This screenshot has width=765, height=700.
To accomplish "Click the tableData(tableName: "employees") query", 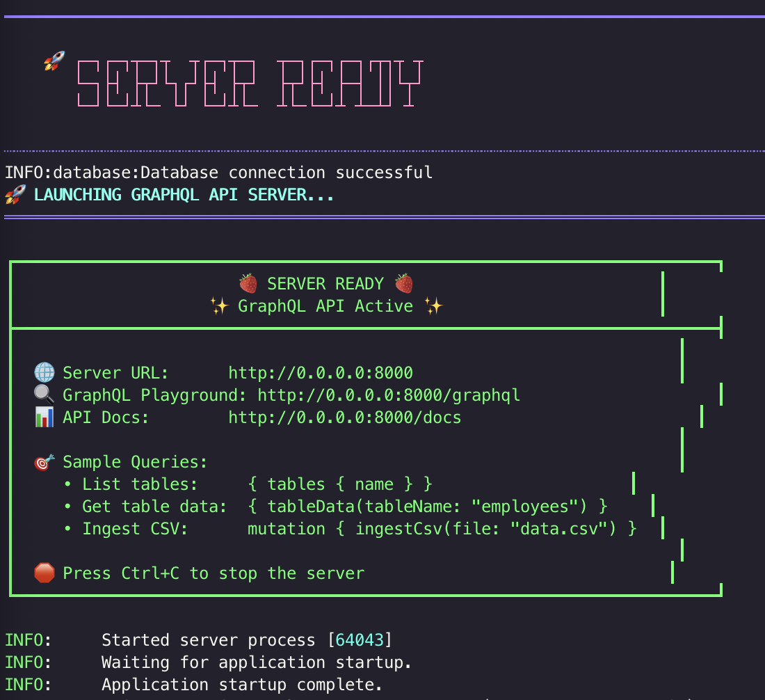I will tap(428, 507).
